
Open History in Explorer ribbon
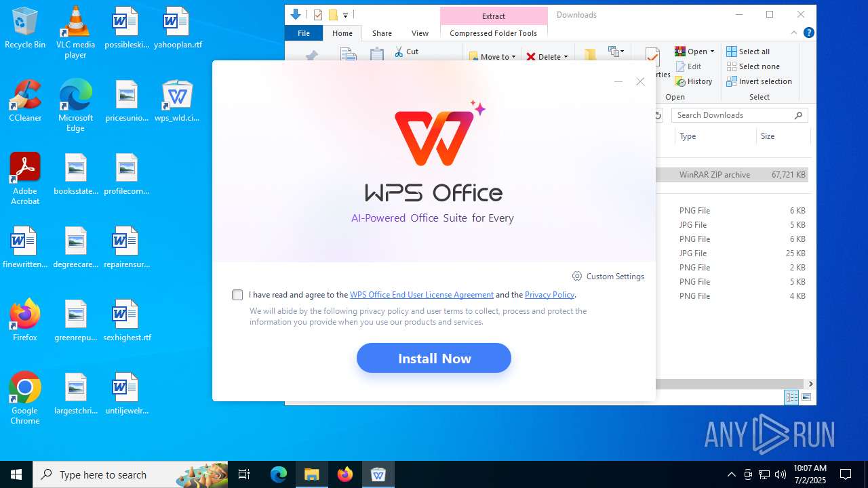pyautogui.click(x=693, y=81)
